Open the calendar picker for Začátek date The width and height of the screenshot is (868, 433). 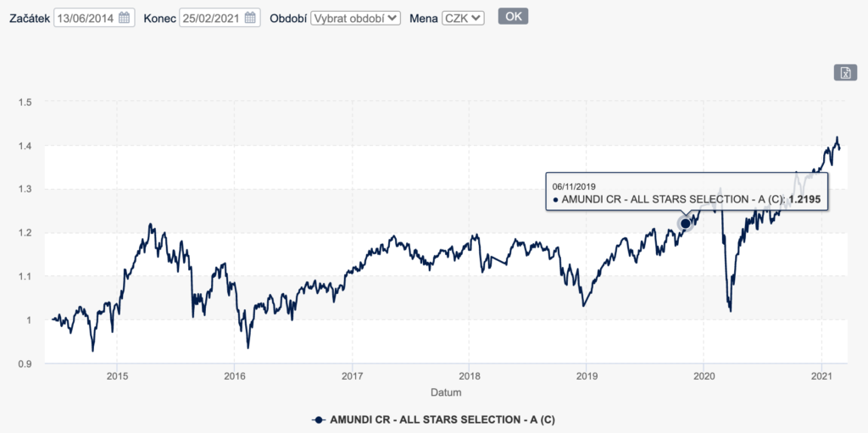tap(124, 18)
